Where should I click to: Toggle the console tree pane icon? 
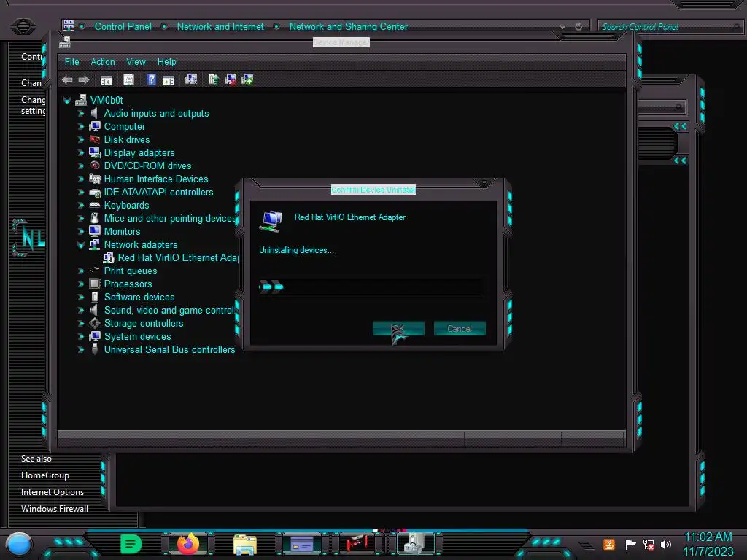click(x=107, y=80)
